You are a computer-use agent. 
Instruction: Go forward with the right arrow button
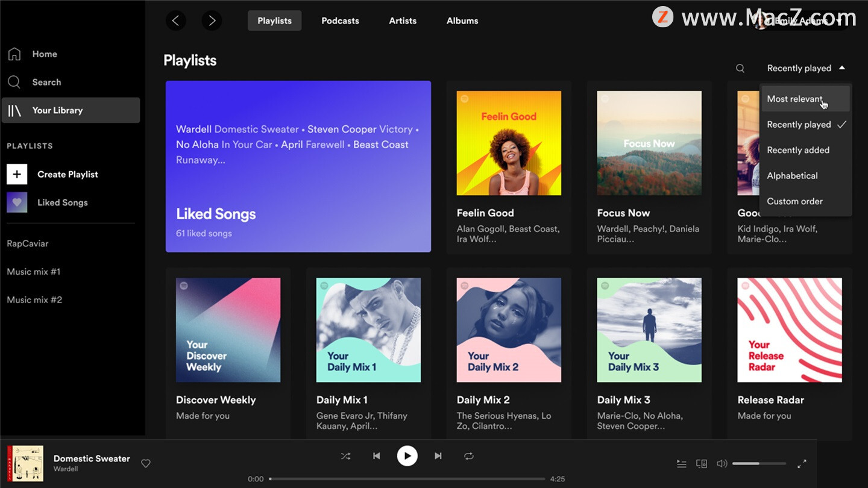click(212, 20)
